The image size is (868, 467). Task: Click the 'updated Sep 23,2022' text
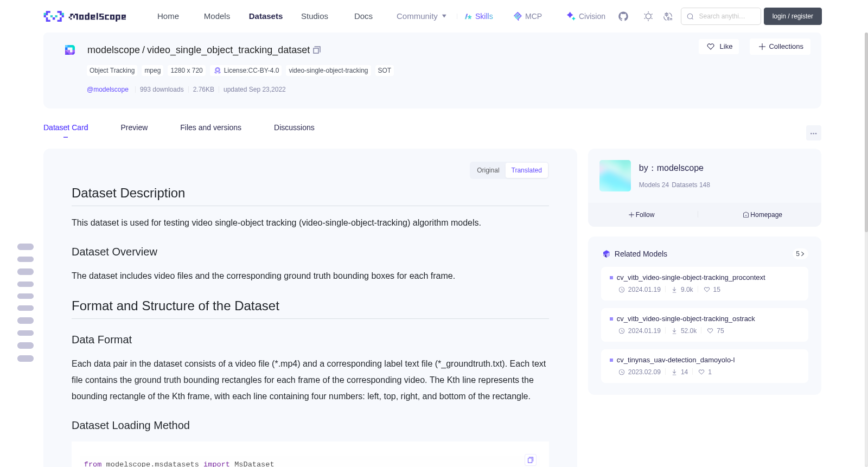254,89
